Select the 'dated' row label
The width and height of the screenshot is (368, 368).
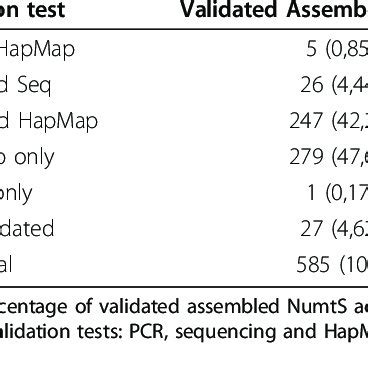(27, 228)
